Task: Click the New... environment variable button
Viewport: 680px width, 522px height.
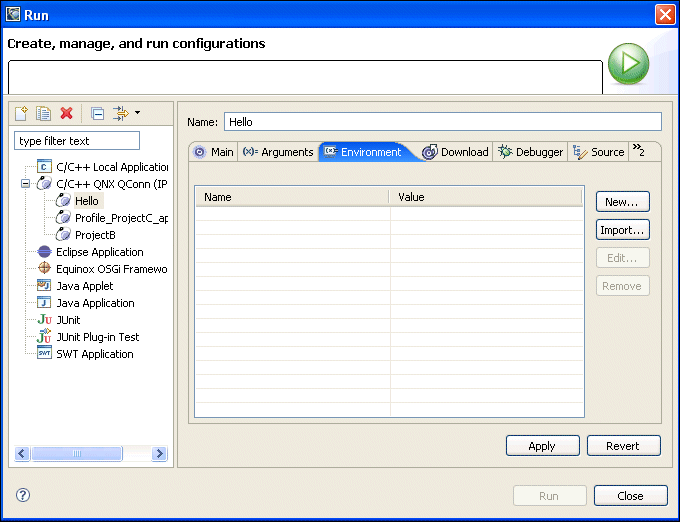Action: point(622,202)
